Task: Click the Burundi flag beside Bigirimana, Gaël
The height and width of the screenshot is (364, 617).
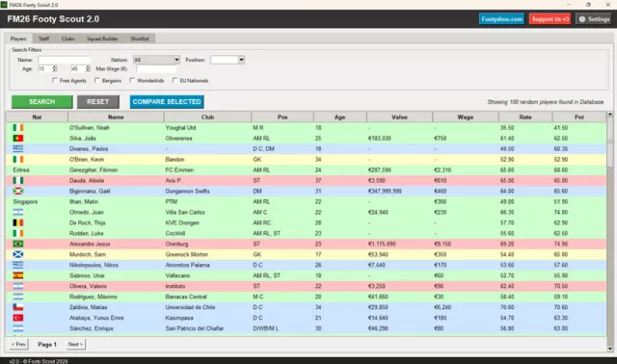Action: 18,191
